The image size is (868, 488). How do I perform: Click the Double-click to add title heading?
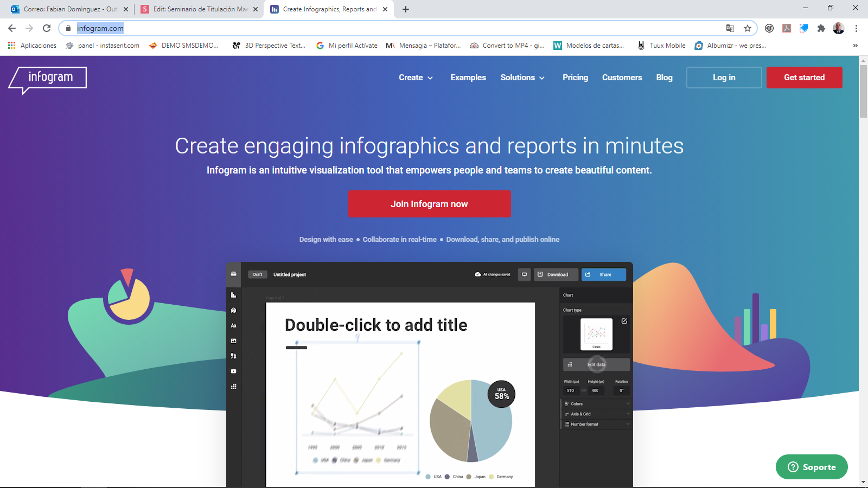[x=376, y=325]
